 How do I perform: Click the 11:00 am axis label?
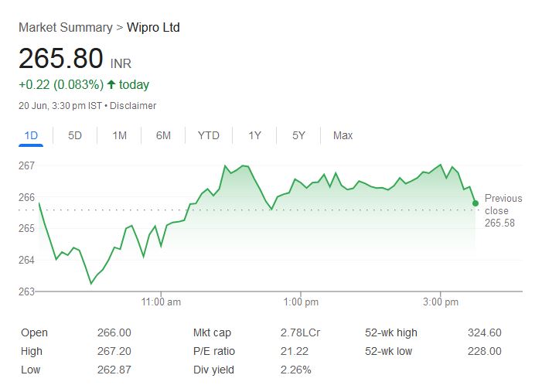[x=162, y=302]
